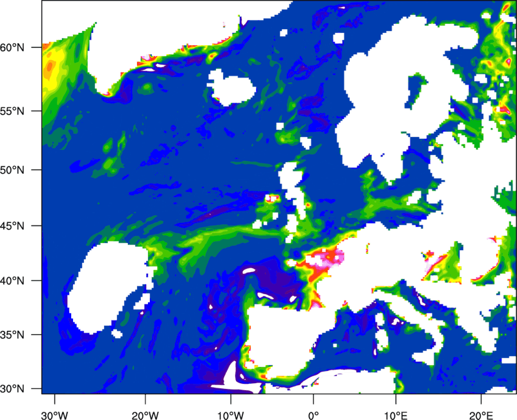Screen dimensions: 517x420
Task: Click the 40°N latitude label
Action: click(x=12, y=281)
